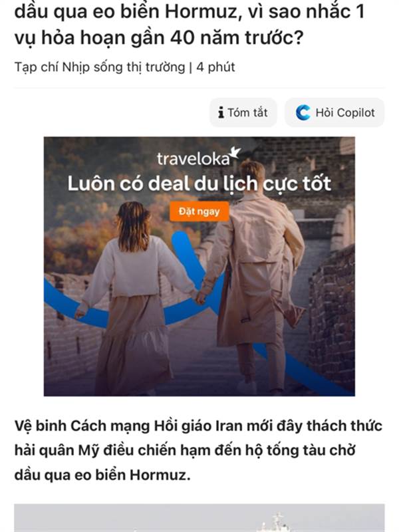Screen dimensions: 399x532
Task: Ask Copilot via Hỏi Copilot button
Action: pos(334,112)
